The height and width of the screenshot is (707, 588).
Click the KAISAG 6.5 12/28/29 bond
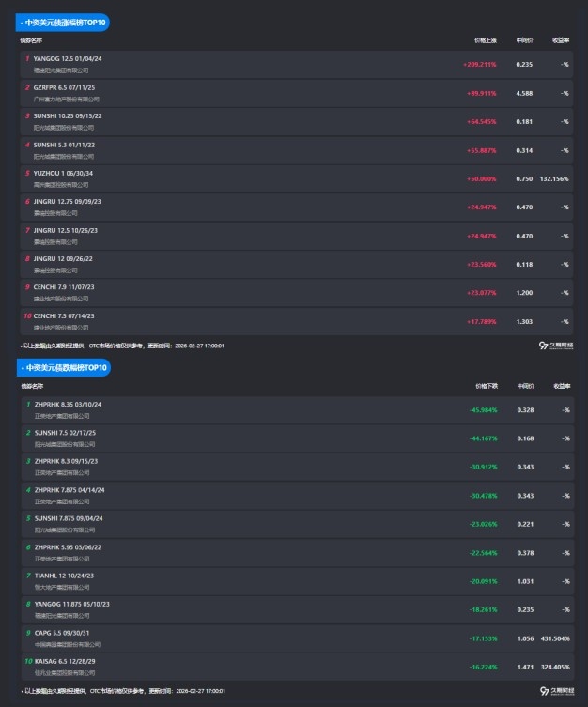[x=64, y=661]
